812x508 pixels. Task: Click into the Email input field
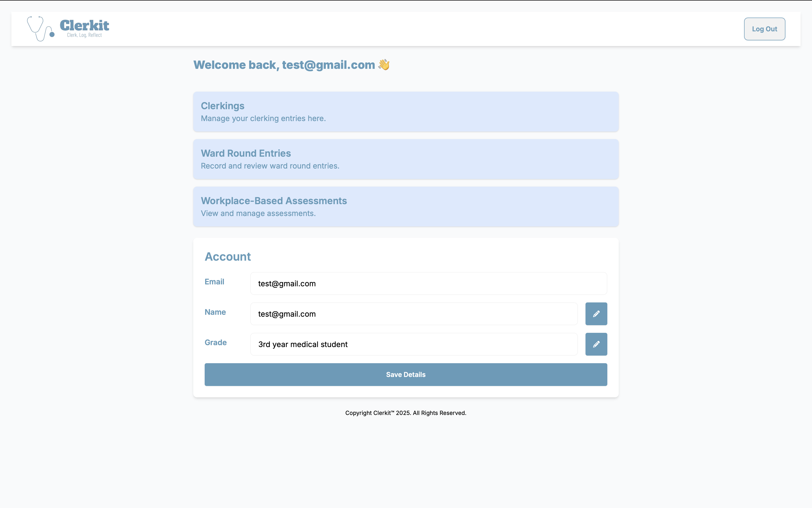pos(428,284)
